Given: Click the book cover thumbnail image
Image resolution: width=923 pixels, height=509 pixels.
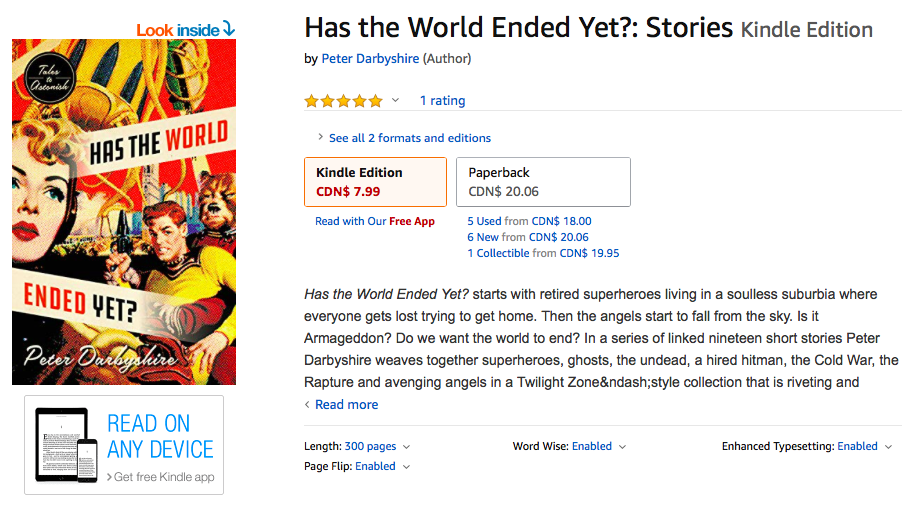Looking at the screenshot, I should coord(124,212).
